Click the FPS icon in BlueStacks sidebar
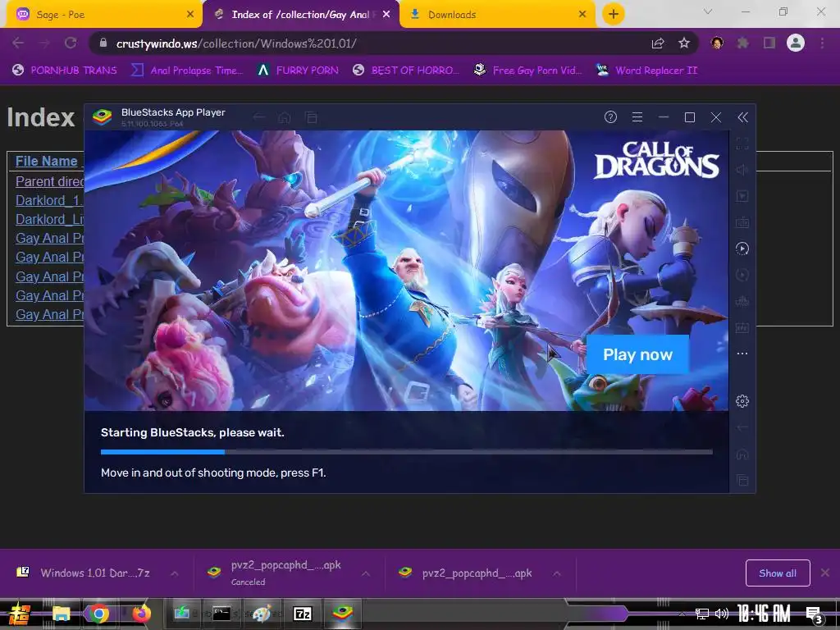Screen dimensions: 840x630 742,327
